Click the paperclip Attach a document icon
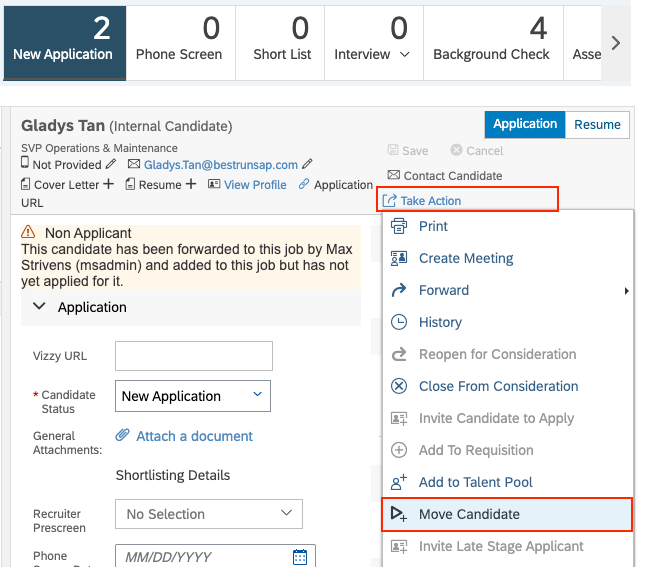Screen dimensions: 652x567 point(122,435)
